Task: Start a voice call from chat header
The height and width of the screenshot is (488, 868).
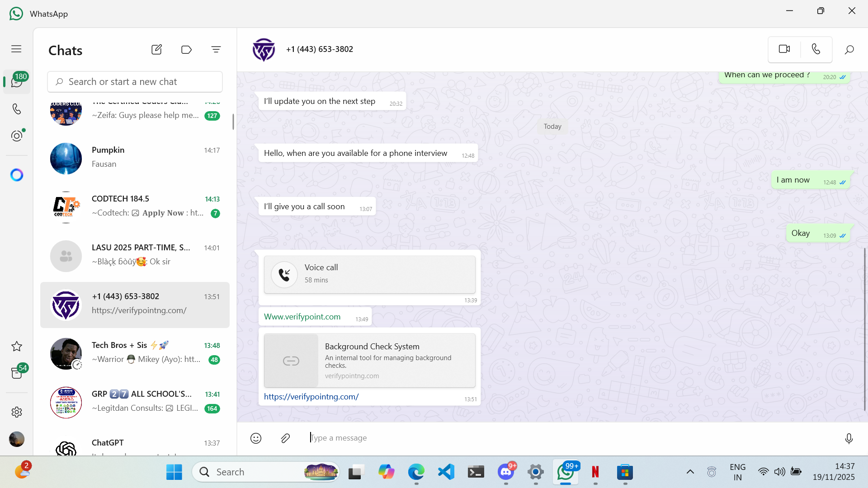Action: pyautogui.click(x=816, y=49)
